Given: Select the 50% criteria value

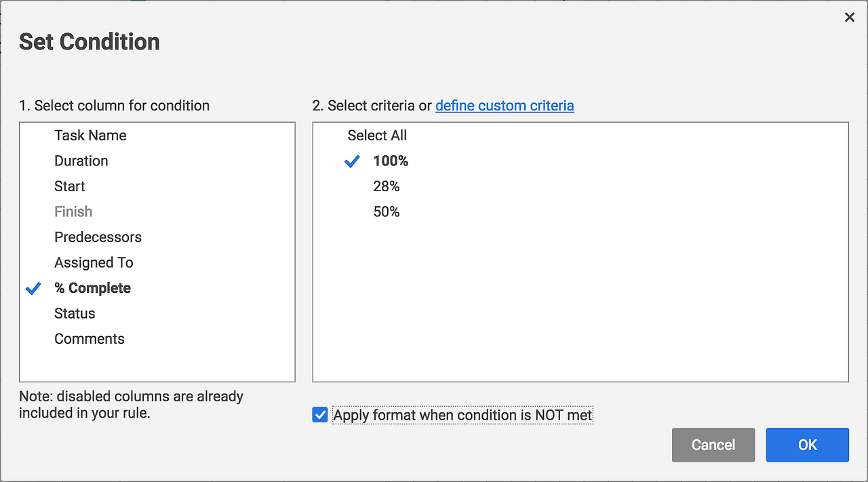Looking at the screenshot, I should pos(387,212).
